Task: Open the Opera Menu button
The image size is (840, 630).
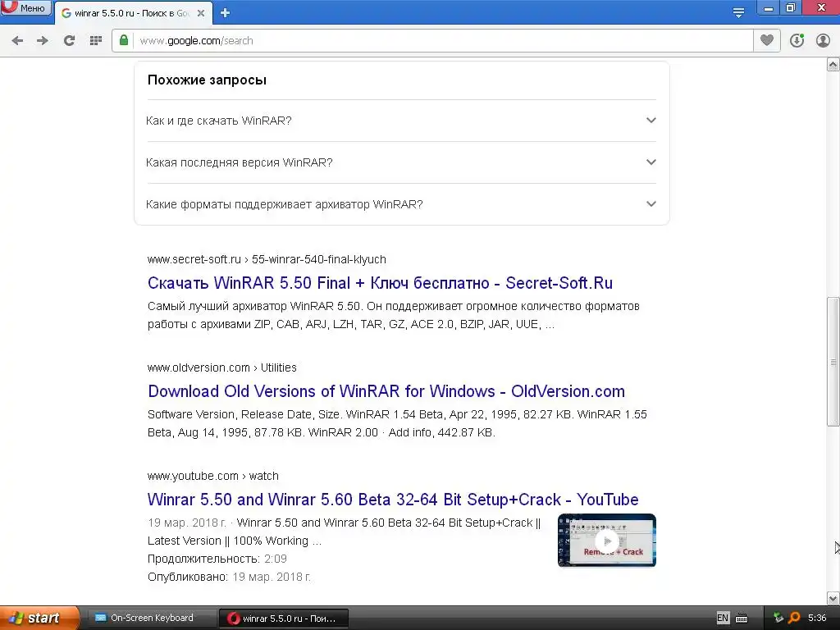Action: 25,7
